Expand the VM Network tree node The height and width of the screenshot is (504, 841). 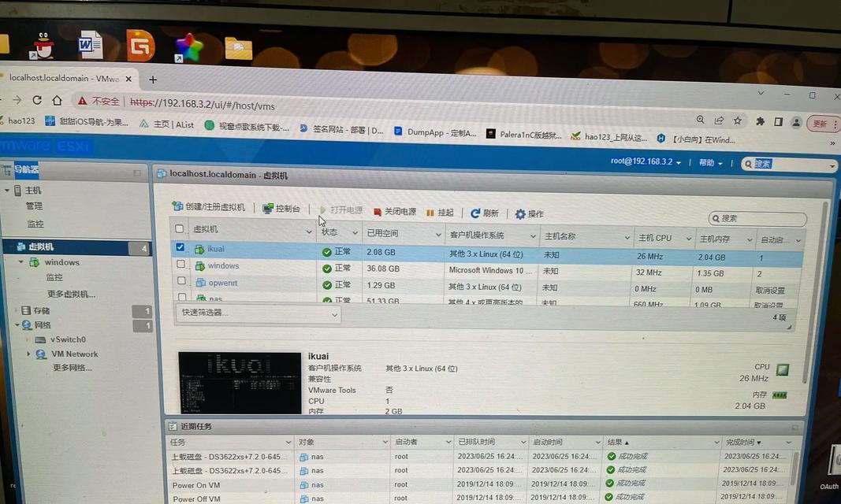coord(28,354)
